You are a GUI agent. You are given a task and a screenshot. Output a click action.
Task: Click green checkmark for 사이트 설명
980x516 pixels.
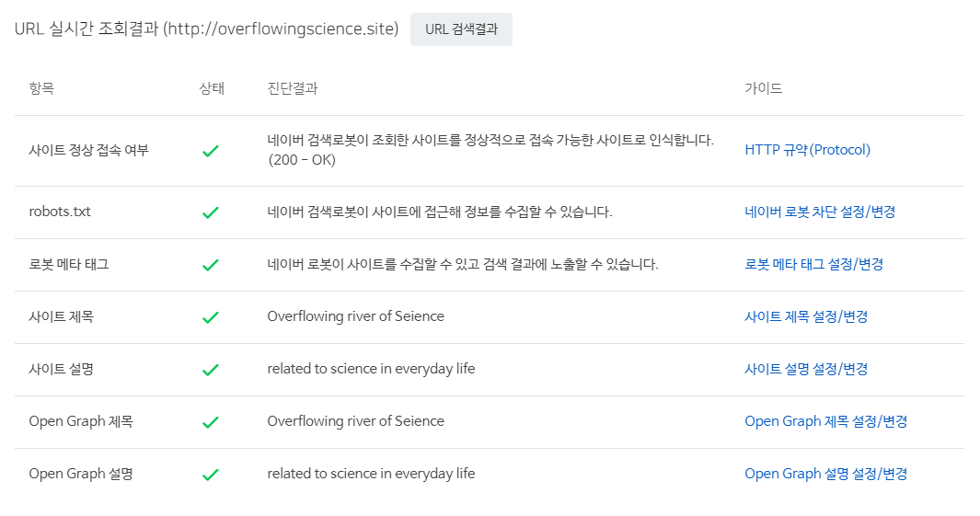[211, 370]
